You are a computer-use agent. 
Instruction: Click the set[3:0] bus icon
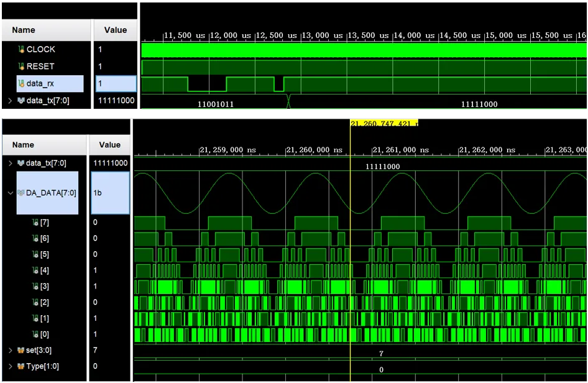21,351
